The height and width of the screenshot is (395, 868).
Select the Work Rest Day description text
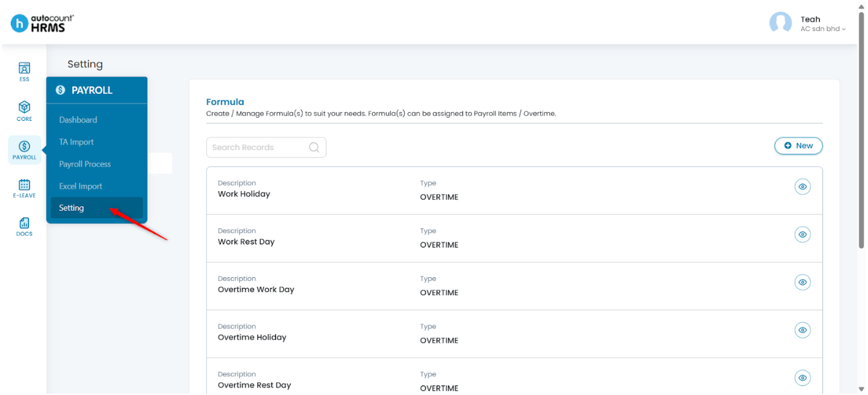246,242
